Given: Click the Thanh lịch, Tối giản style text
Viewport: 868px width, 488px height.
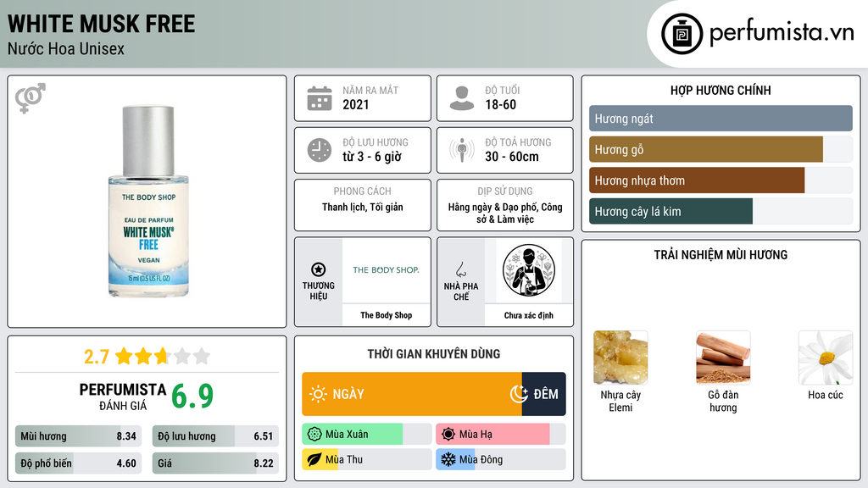Looking at the screenshot, I should pyautogui.click(x=363, y=207).
